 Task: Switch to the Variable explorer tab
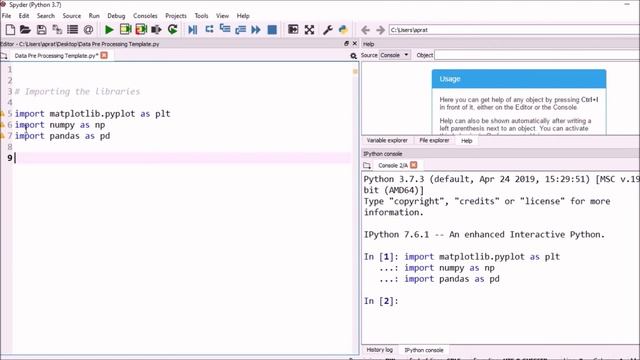tap(387, 140)
